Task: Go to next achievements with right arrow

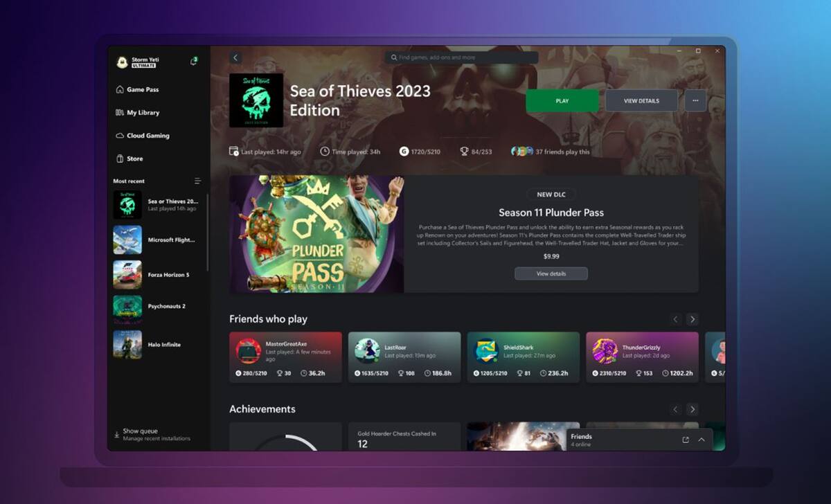Action: [x=692, y=409]
